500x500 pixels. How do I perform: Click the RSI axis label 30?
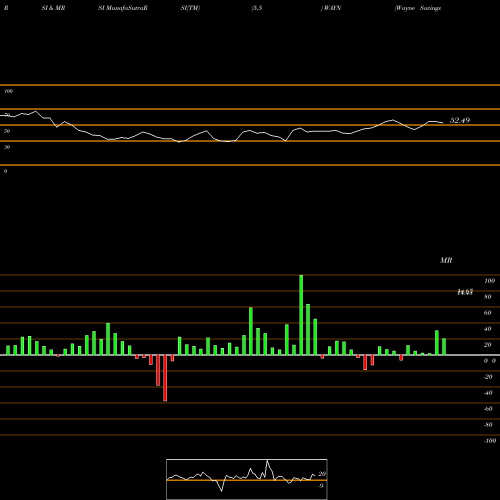(7, 147)
